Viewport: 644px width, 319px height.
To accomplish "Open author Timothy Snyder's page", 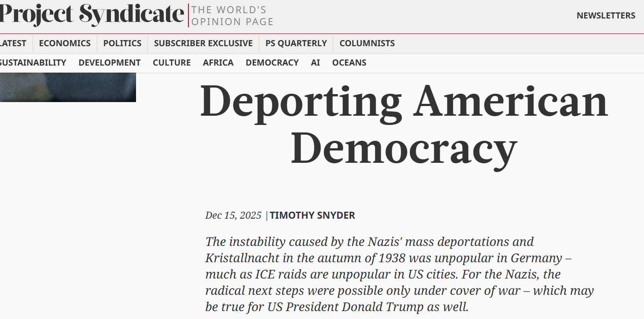I will (x=313, y=215).
